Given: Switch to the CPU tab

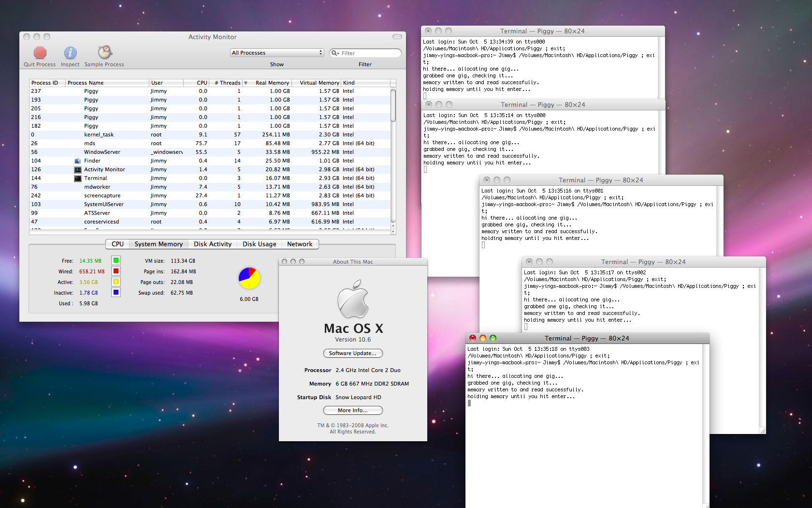Looking at the screenshot, I should (x=117, y=244).
